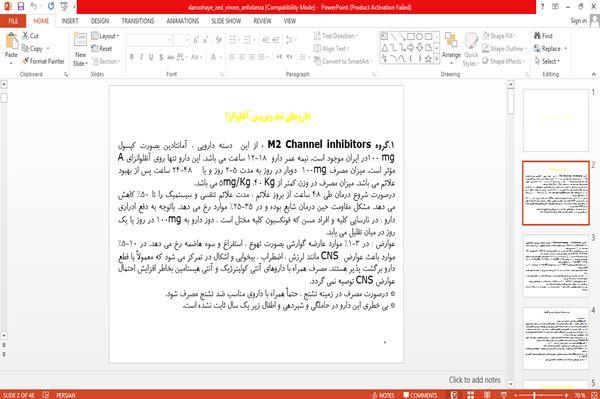Screen dimensions: 600x399
Task: Select the Format Painter tool
Action: click(x=43, y=61)
